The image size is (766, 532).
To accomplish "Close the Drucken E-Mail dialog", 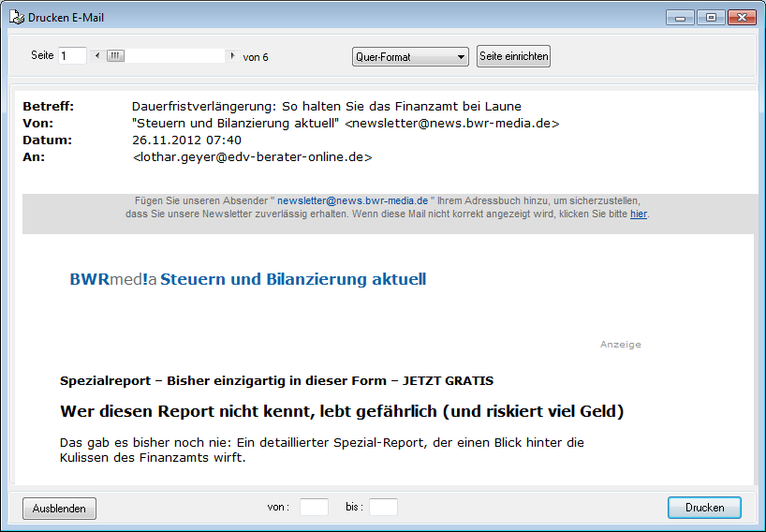I will [742, 17].
